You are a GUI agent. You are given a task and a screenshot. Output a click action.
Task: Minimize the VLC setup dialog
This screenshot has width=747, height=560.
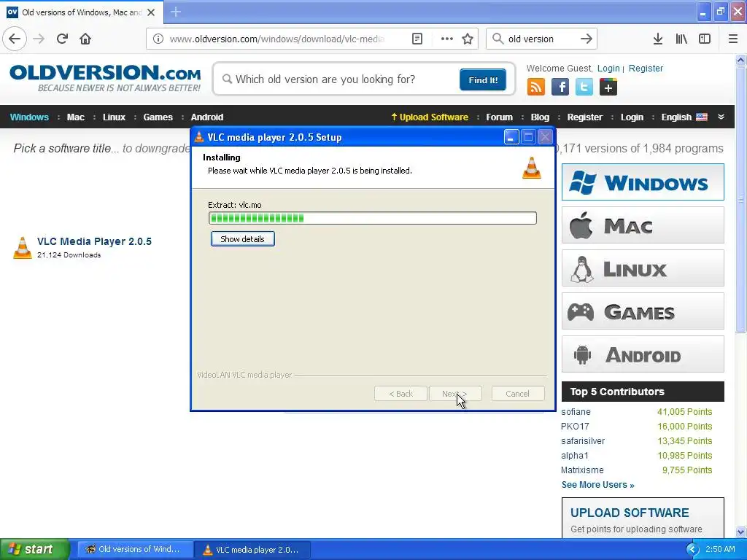coord(511,137)
